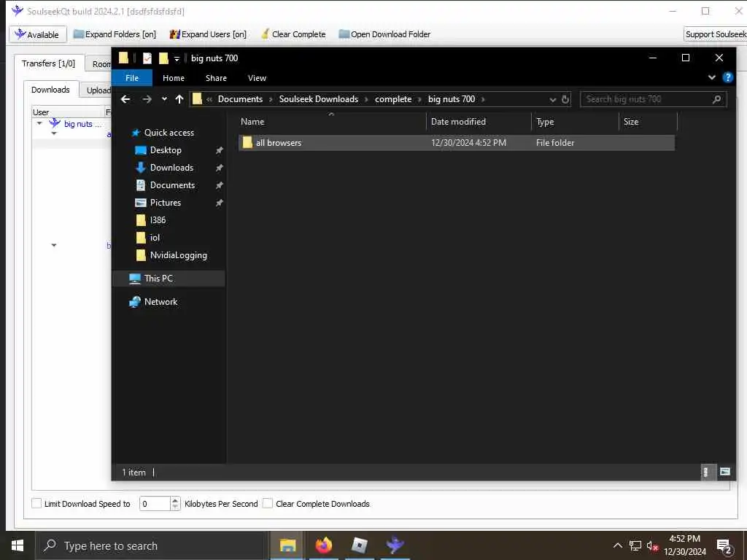
Task: Click Documents in address breadcrumb
Action: 240,99
